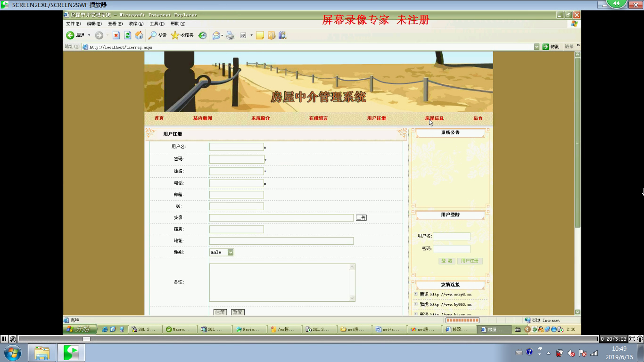Open 房屋信息 navigation link
The image size is (644, 362).
(434, 118)
